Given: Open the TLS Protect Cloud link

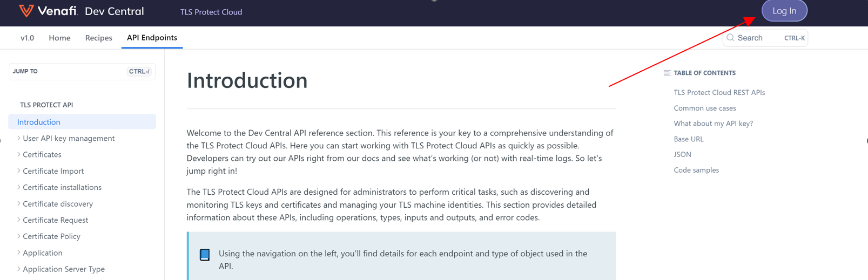Looking at the screenshot, I should [x=211, y=12].
